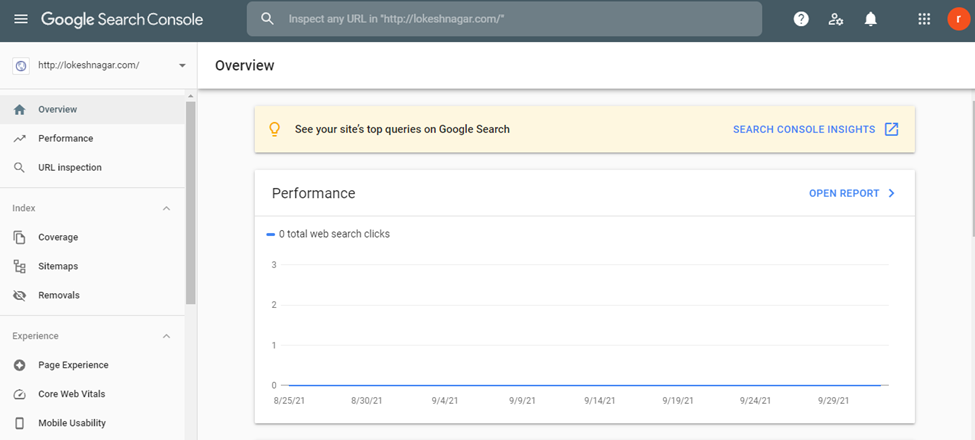
Task: Click the Help question mark icon
Action: click(801, 19)
